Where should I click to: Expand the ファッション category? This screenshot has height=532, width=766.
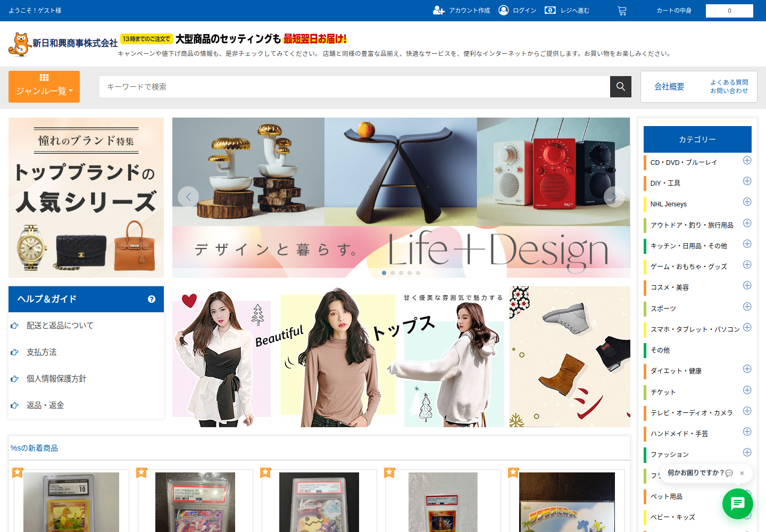pos(747,452)
